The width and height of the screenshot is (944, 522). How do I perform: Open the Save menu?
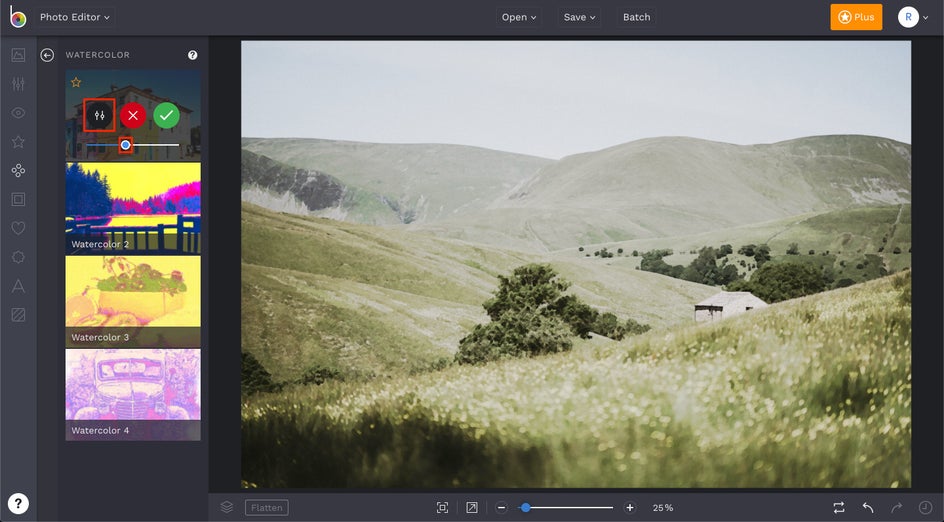(x=579, y=17)
